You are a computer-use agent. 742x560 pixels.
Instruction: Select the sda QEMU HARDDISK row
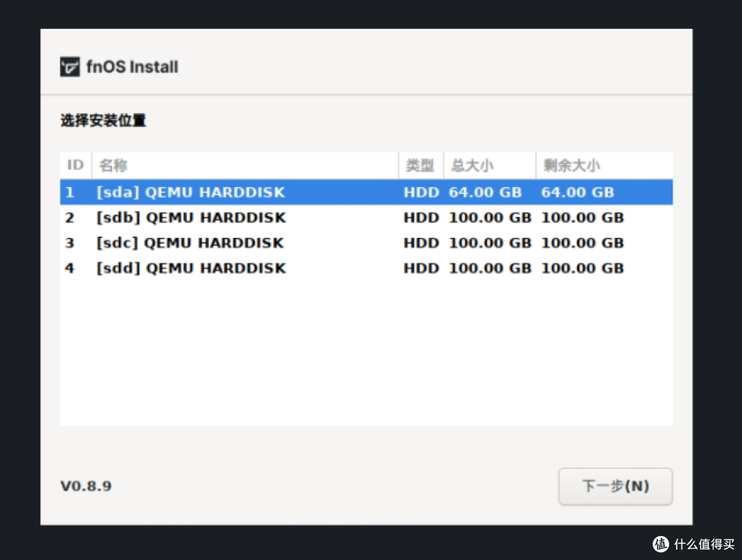pos(366,192)
